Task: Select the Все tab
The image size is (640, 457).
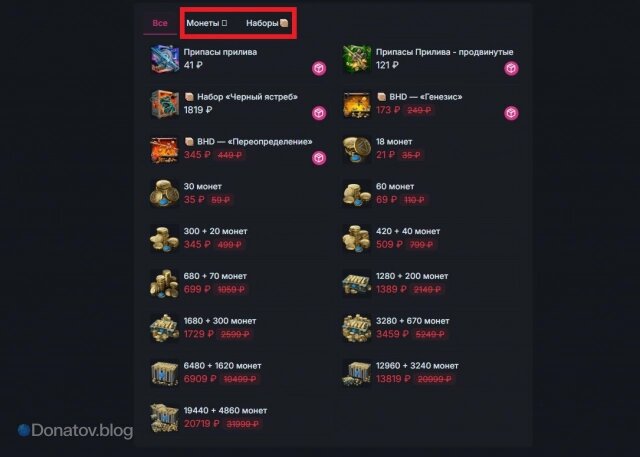Action: pos(160,23)
